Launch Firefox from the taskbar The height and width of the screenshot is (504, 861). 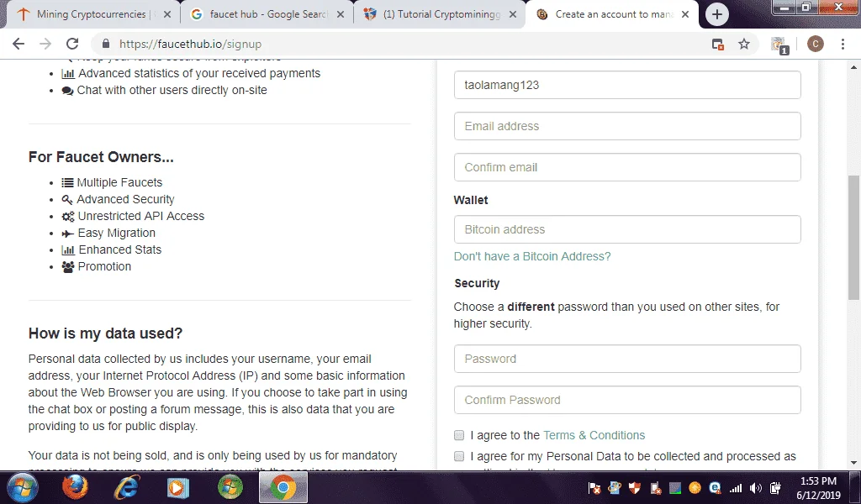[75, 487]
